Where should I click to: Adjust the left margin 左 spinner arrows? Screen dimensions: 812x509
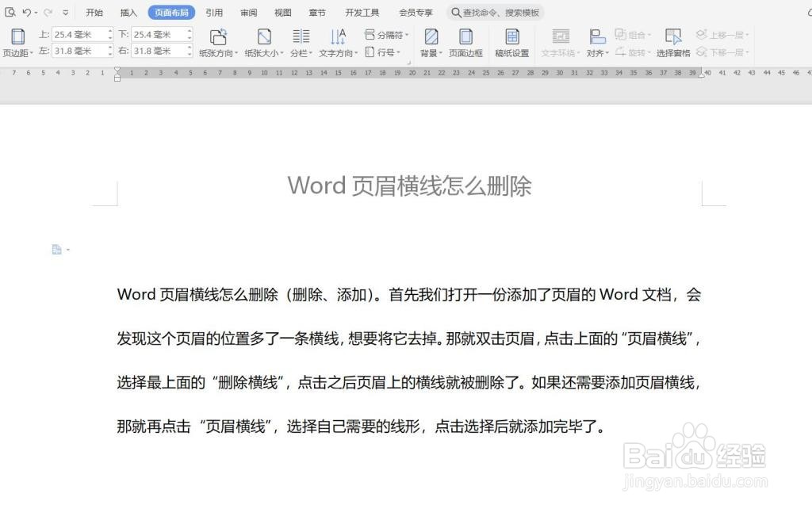[109, 51]
